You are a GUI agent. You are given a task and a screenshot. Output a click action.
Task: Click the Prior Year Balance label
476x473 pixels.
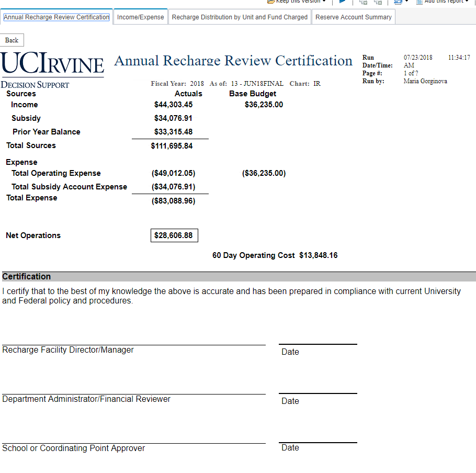47,132
